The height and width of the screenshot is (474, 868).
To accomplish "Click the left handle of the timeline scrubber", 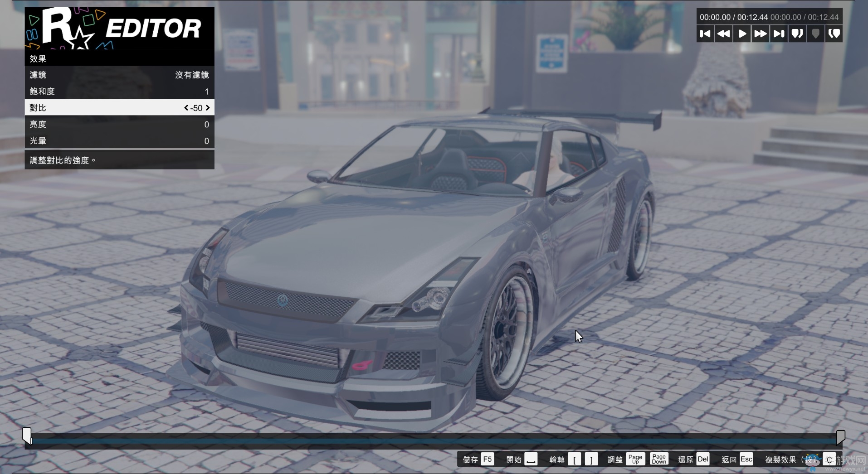I will pyautogui.click(x=27, y=435).
